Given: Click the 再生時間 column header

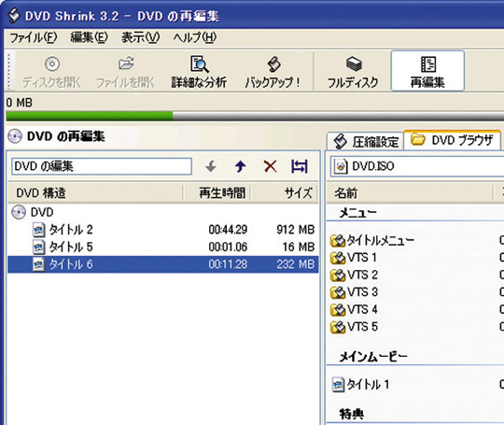Looking at the screenshot, I should pyautogui.click(x=217, y=193).
